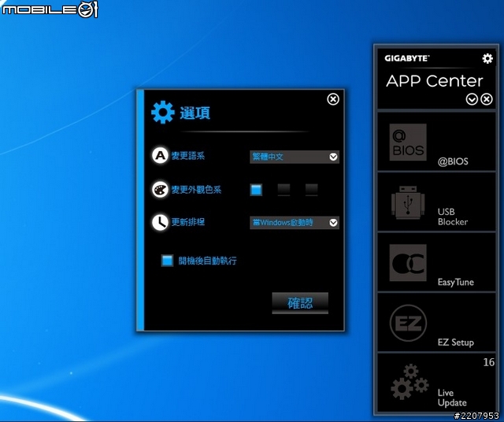
Task: Click the Live Update count 16
Action: [x=489, y=362]
